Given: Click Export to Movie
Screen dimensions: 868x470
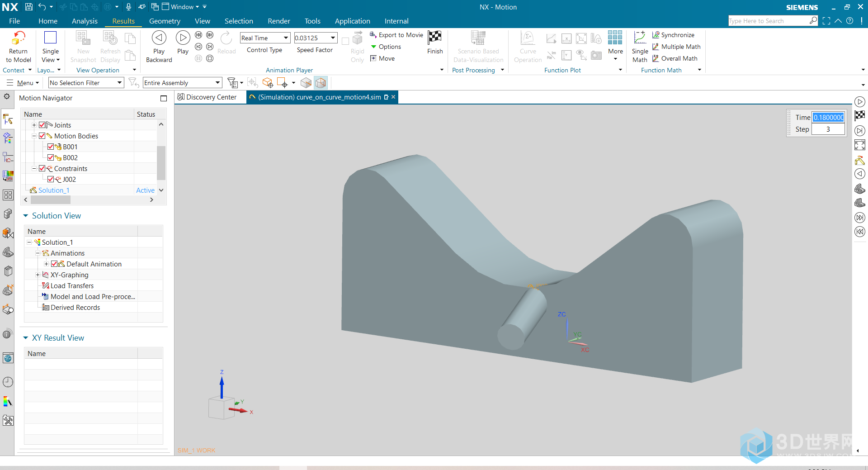Looking at the screenshot, I should click(396, 35).
